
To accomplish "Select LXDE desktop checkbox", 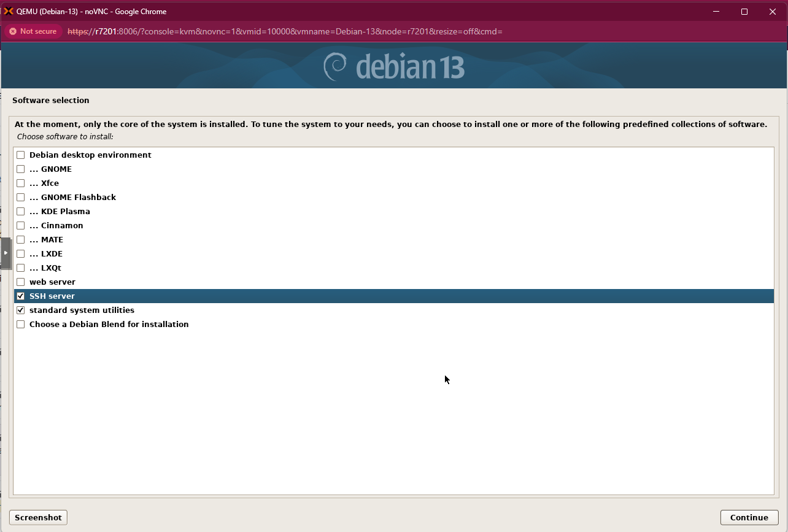I will pos(21,254).
